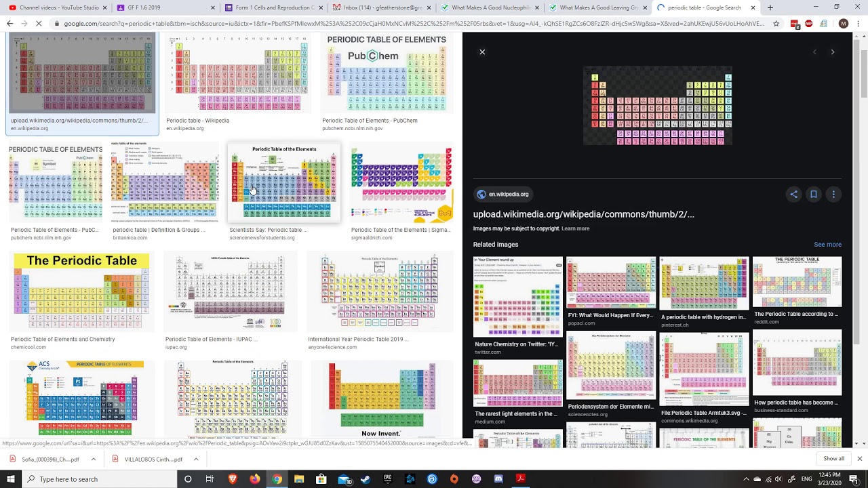
Task: Save previewed image to collection with the bookmark icon
Action: [814, 195]
